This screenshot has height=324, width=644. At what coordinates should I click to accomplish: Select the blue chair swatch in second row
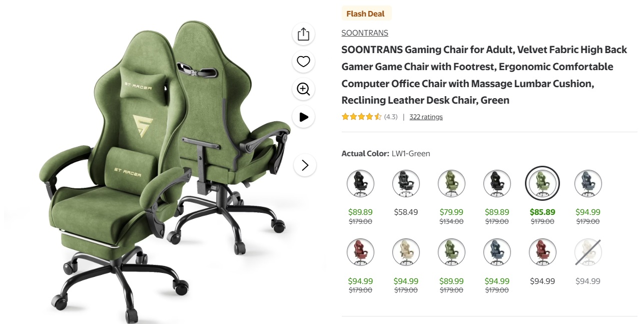(x=497, y=252)
